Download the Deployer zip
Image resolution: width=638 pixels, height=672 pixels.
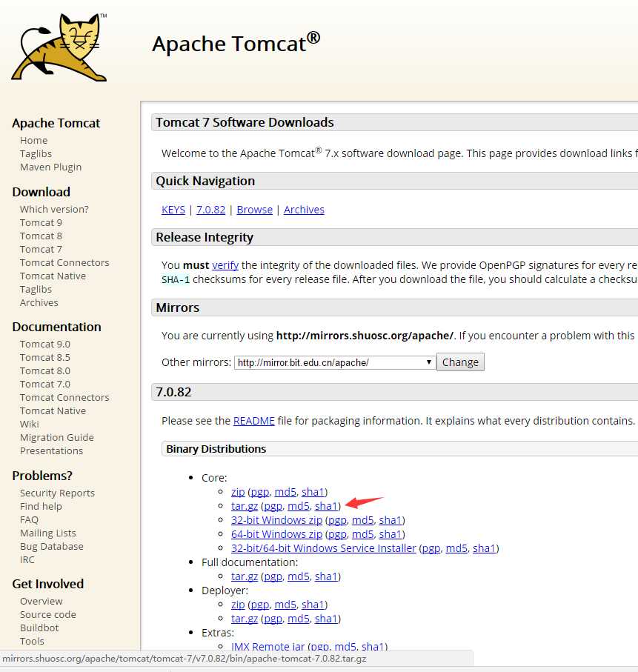pyautogui.click(x=238, y=605)
